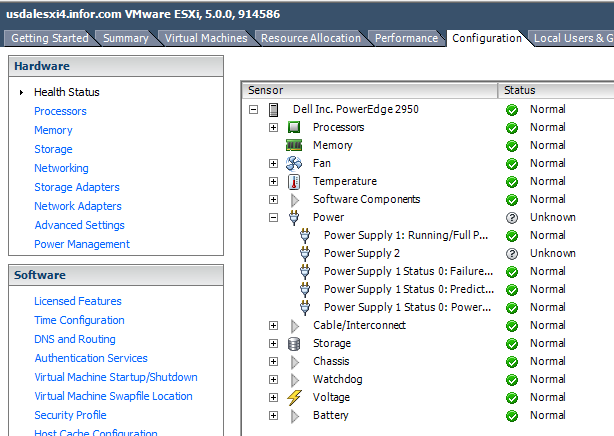Click plug icon beside Power Supply 2
614x436 pixels.
(305, 253)
